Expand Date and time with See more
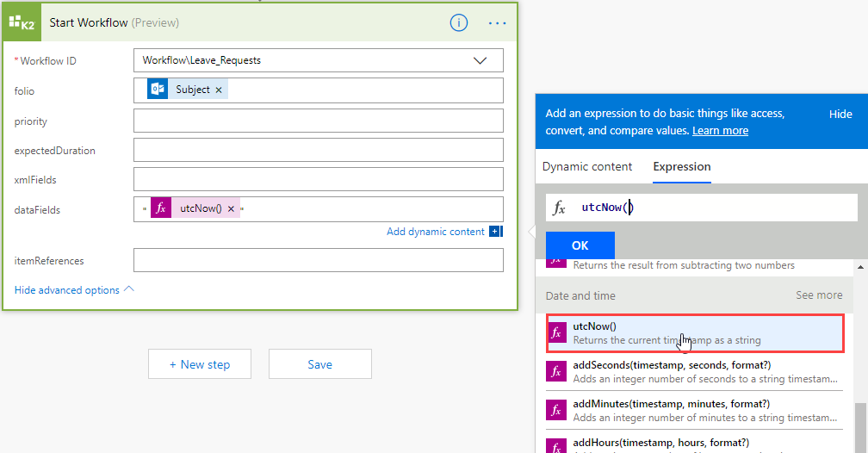The height and width of the screenshot is (453, 868). click(819, 295)
